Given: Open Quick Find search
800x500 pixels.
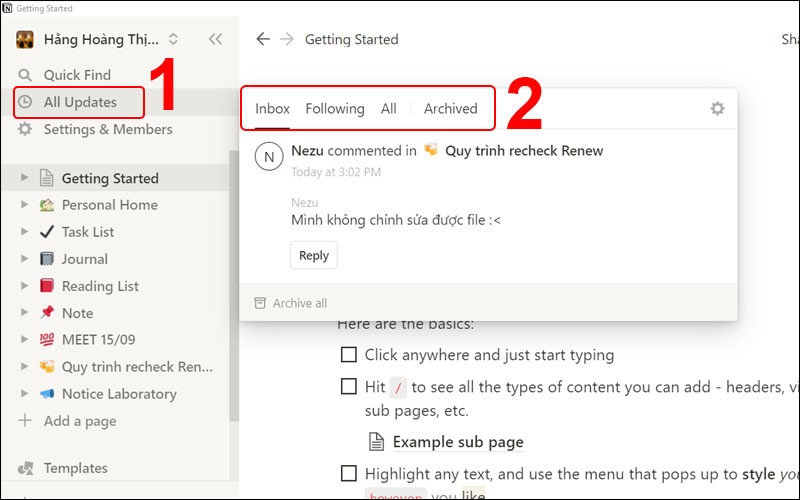Looking at the screenshot, I should [76, 75].
